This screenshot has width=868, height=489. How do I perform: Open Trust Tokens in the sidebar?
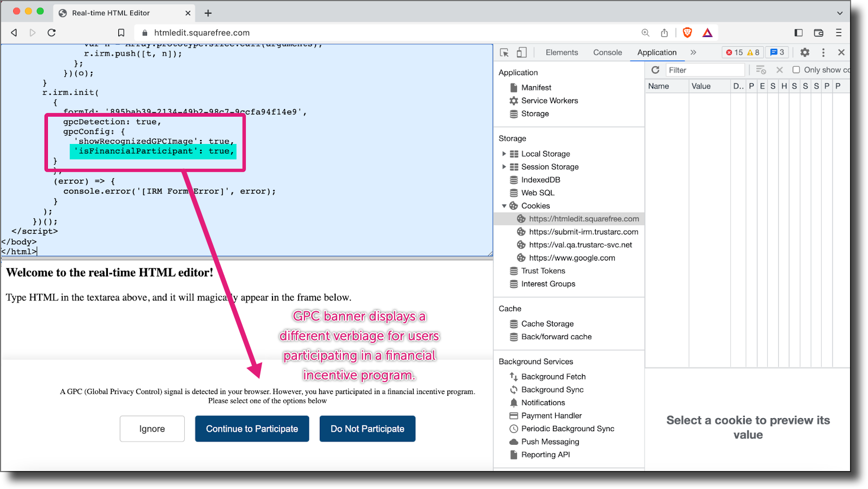coord(543,271)
